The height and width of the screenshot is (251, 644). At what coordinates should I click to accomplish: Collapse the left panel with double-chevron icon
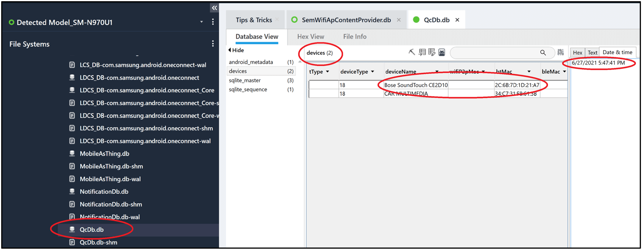tap(214, 8)
